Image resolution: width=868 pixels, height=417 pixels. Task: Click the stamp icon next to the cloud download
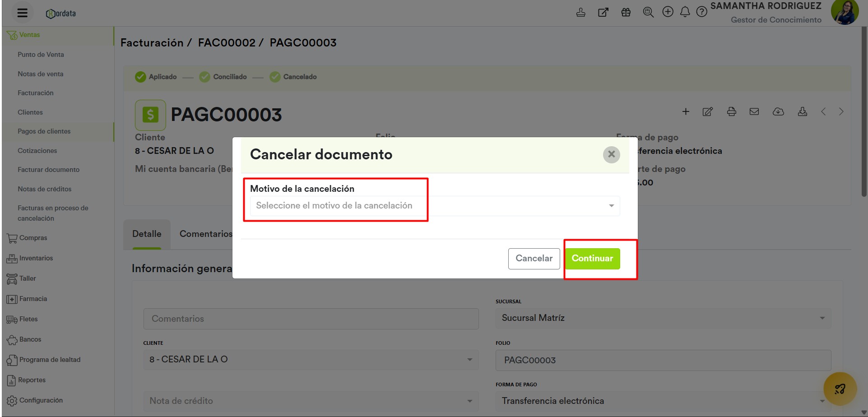(x=803, y=111)
